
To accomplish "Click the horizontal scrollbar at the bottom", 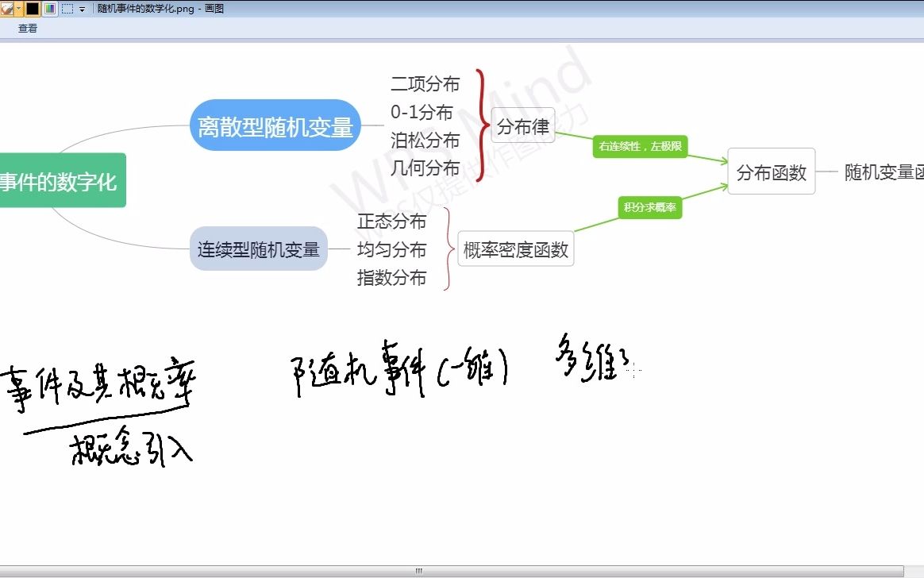I will [x=418, y=571].
